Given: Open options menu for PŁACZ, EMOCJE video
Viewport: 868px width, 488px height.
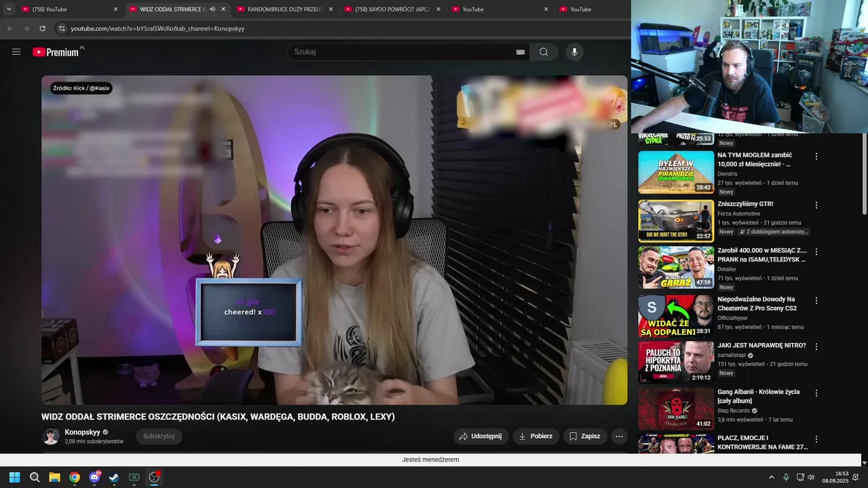Looking at the screenshot, I should click(816, 439).
